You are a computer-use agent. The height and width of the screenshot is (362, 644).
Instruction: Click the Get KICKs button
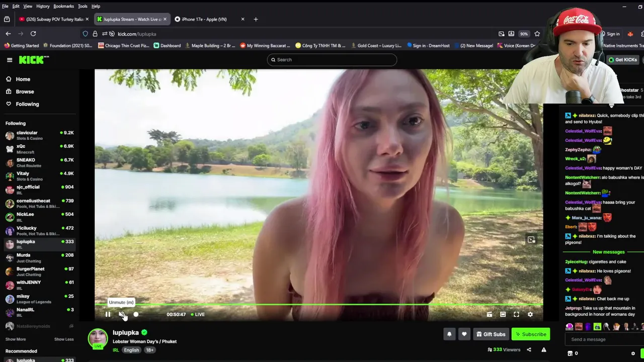tap(623, 60)
